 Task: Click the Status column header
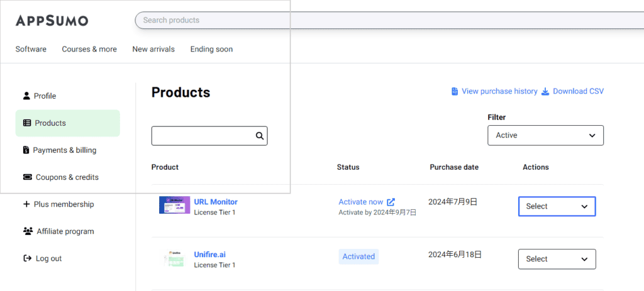(348, 167)
